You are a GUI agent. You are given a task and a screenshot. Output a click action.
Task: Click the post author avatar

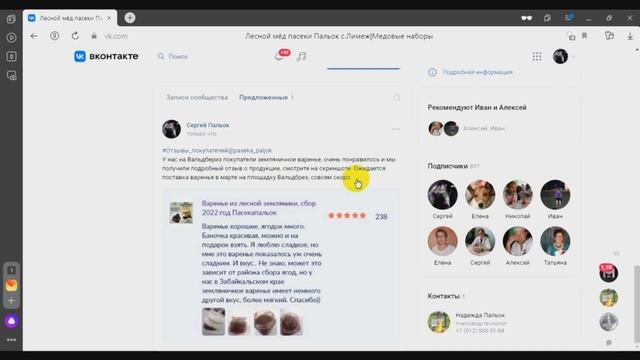pos(171,129)
